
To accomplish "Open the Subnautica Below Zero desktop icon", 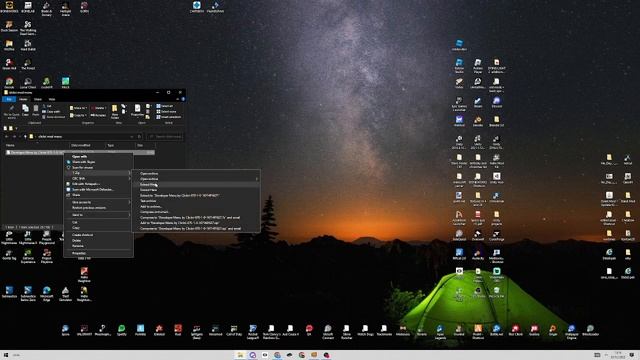I will click(28, 293).
